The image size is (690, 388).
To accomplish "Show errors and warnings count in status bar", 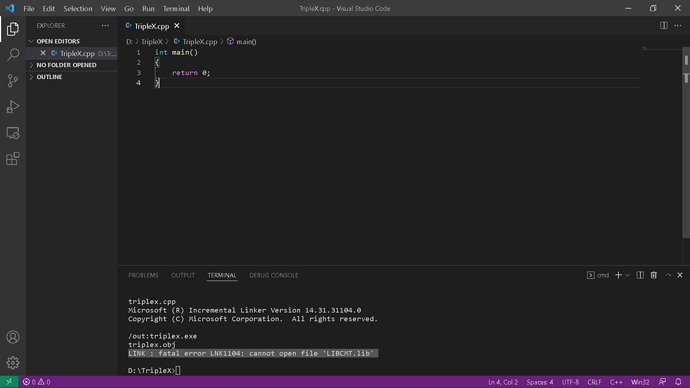I will click(x=37, y=382).
